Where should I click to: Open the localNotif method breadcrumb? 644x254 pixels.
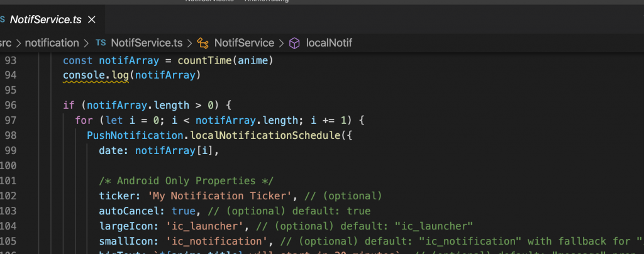(x=329, y=43)
